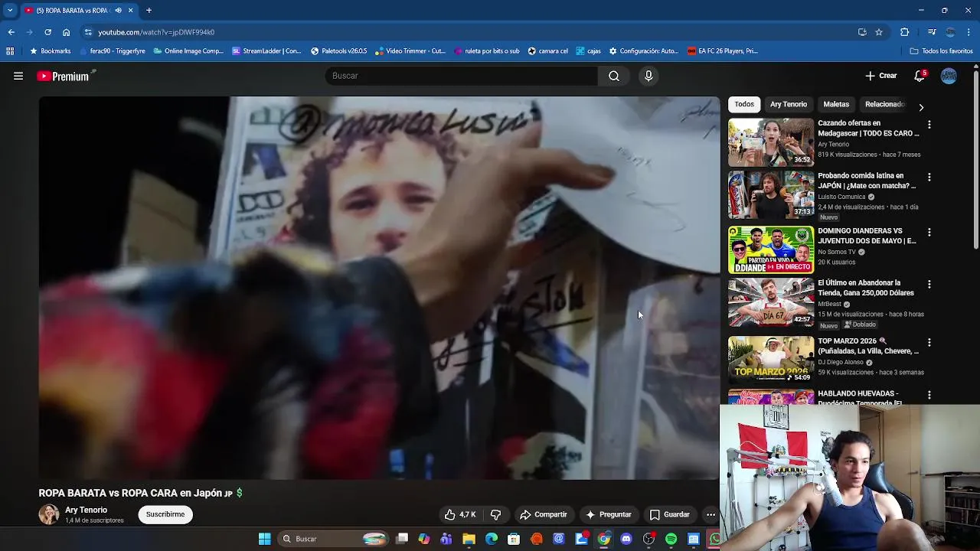Select the Todos filter chip
The width and height of the screenshot is (980, 551).
coord(744,104)
